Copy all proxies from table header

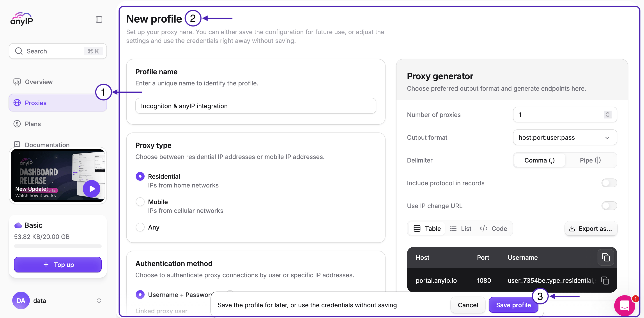[605, 257]
